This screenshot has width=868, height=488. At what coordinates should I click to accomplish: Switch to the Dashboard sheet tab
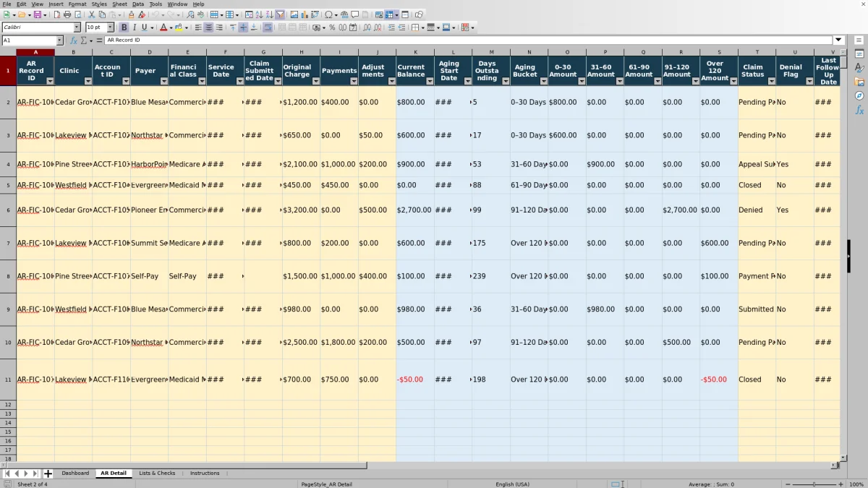(75, 474)
